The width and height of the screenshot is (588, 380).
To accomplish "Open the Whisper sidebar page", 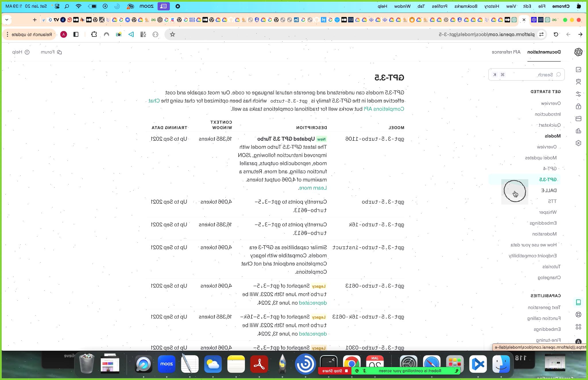I will coord(548,212).
